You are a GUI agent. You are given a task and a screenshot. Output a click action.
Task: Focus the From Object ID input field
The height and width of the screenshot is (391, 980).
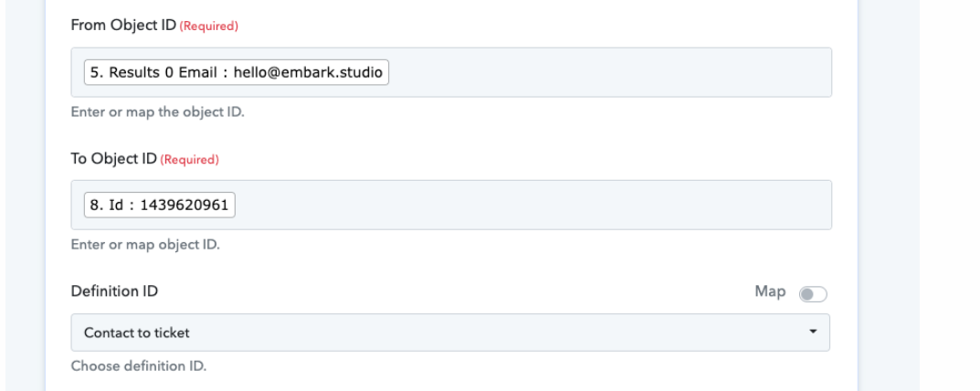pos(603,72)
